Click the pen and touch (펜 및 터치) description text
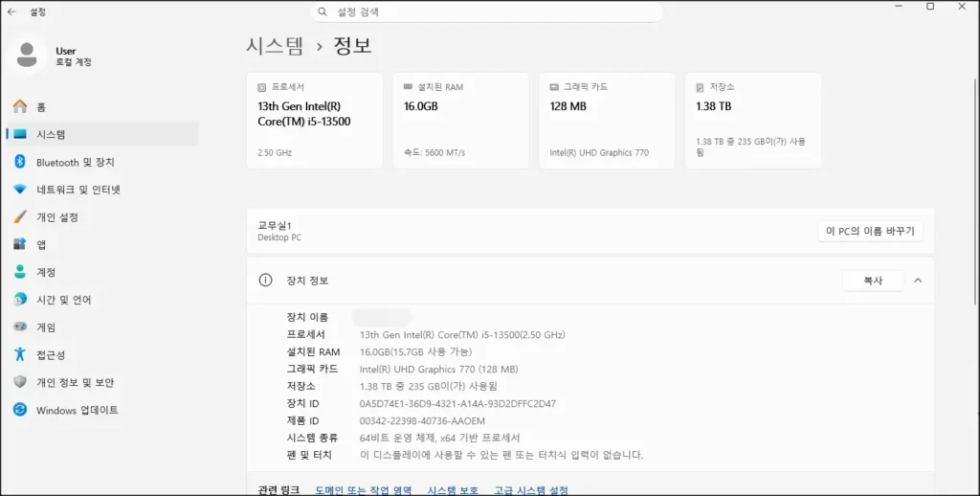The height and width of the screenshot is (496, 980). (501, 456)
